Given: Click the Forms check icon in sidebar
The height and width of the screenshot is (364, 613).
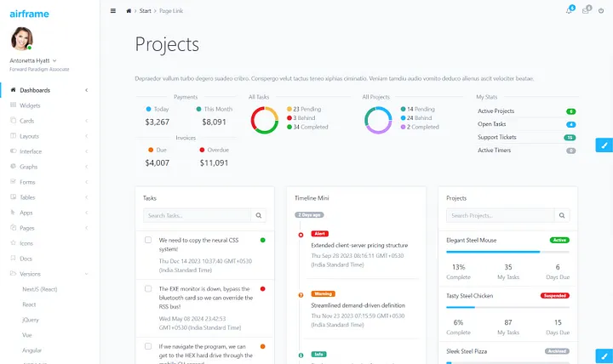Looking at the screenshot, I should [13, 182].
